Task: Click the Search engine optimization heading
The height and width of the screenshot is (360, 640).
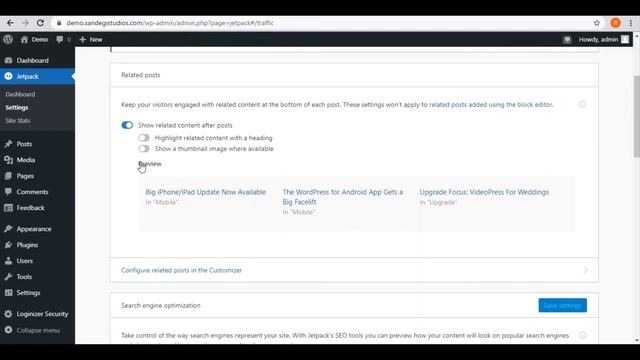Action: (161, 305)
